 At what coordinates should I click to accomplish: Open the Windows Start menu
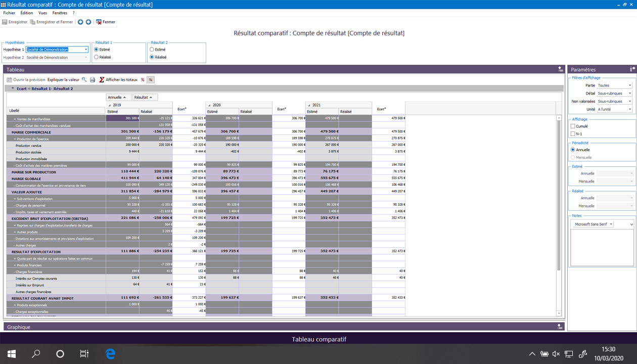tap(12, 354)
